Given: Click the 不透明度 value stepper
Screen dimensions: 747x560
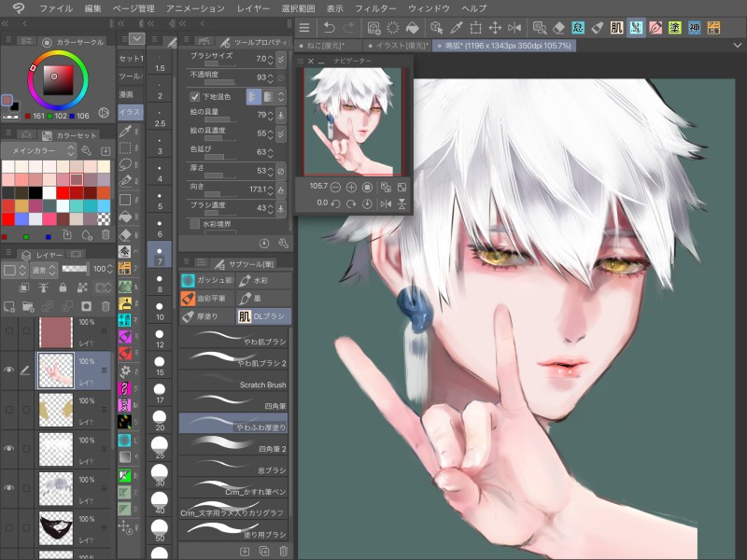Looking at the screenshot, I should (271, 77).
